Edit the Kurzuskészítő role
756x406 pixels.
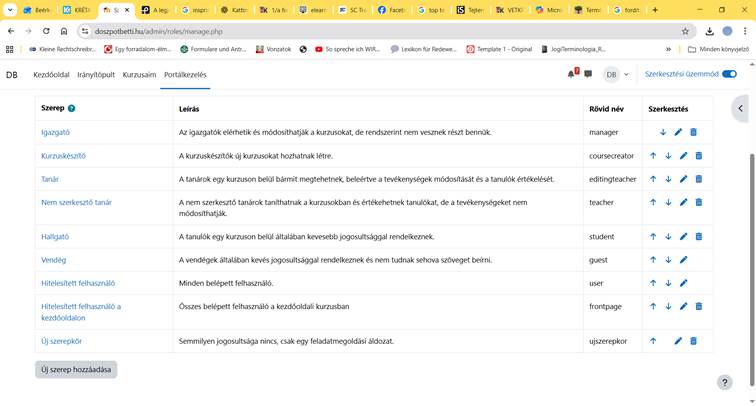[684, 156]
